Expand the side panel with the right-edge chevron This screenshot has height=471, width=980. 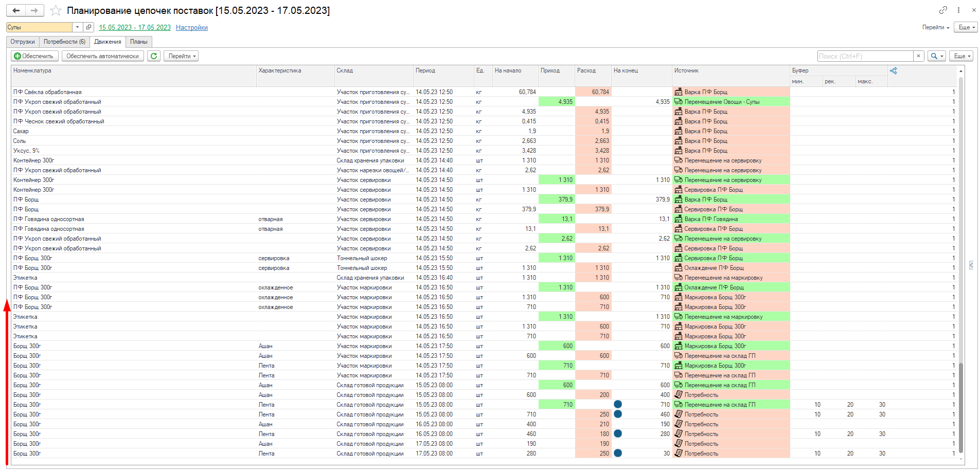pos(971,265)
